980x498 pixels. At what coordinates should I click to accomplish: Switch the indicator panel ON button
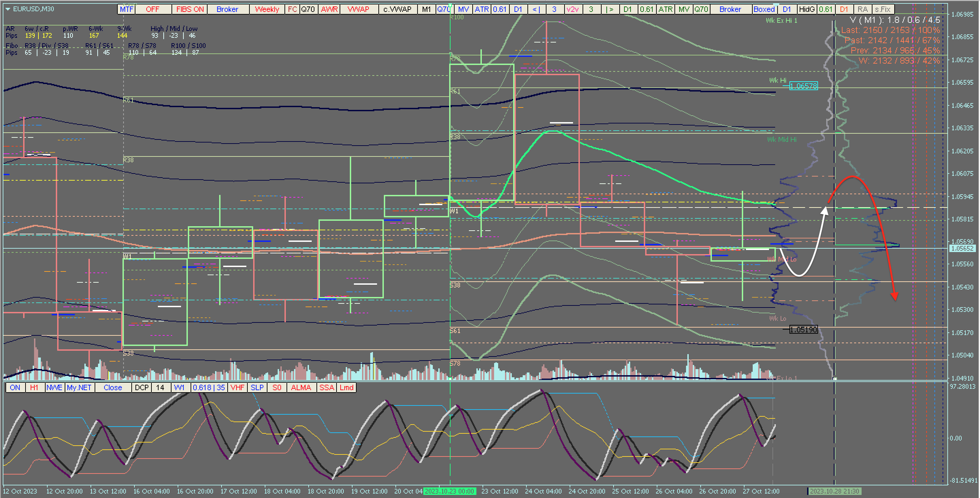tap(15, 387)
